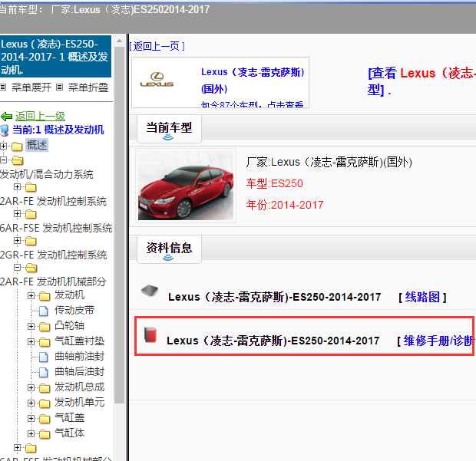Click the document icon beside 曲轴前油封
The image size is (476, 461).
44,357
